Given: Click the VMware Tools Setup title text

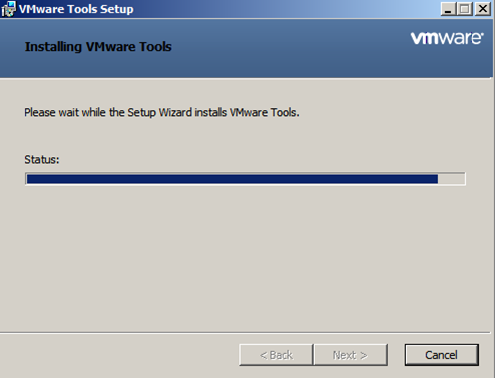Looking at the screenshot, I should tap(76, 9).
